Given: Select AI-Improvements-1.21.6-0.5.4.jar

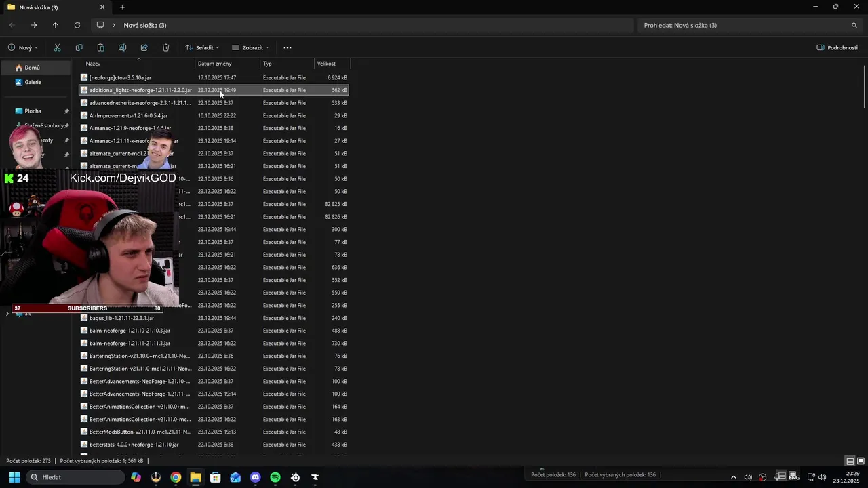Looking at the screenshot, I should point(214,115).
